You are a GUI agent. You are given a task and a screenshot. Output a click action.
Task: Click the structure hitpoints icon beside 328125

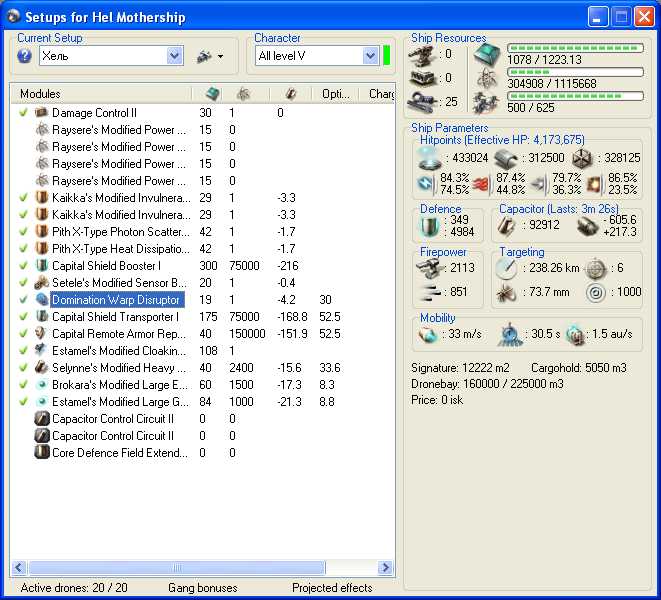(582, 158)
